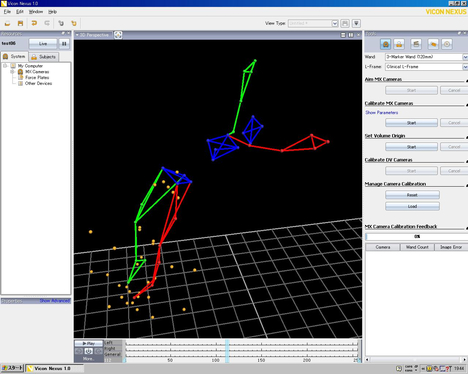
Task: Switch to the System tab
Action: coord(14,56)
